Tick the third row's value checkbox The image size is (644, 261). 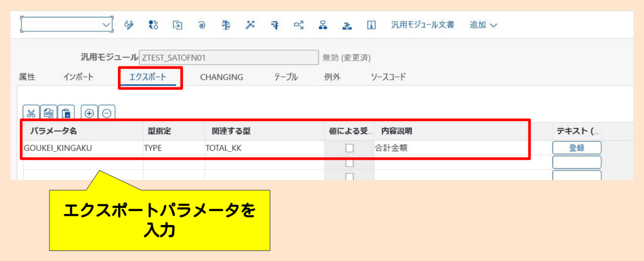coord(350,175)
